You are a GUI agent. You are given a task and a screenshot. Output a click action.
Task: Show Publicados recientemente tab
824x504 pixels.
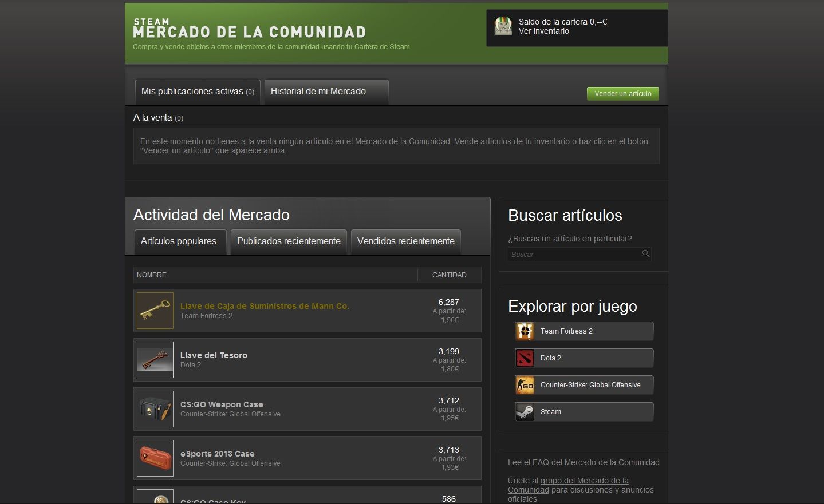[289, 241]
